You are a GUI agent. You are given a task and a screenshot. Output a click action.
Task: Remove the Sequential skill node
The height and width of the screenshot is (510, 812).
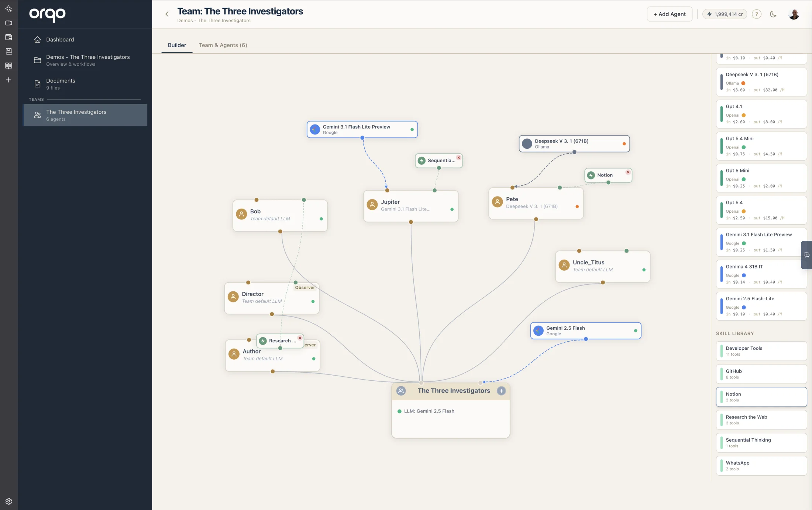[x=458, y=157]
